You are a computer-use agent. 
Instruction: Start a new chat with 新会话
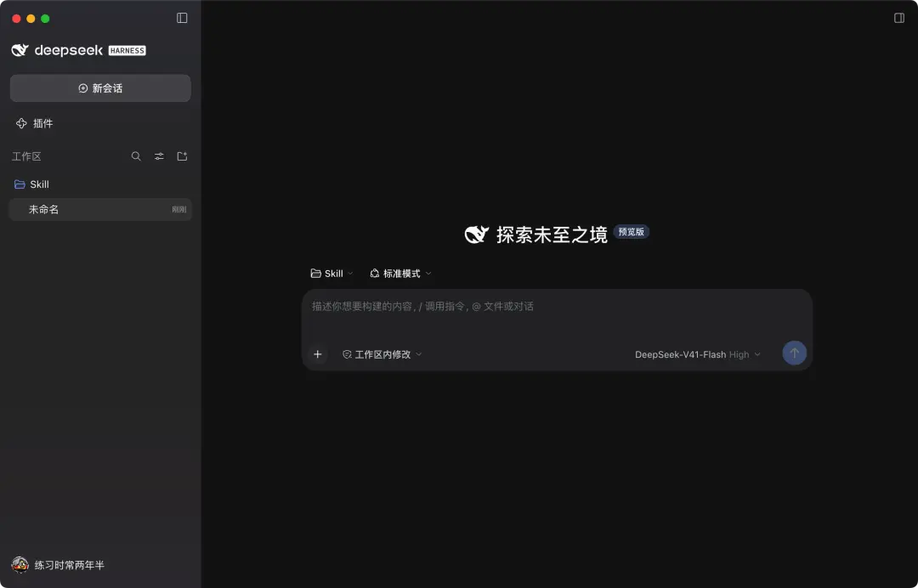(x=100, y=88)
